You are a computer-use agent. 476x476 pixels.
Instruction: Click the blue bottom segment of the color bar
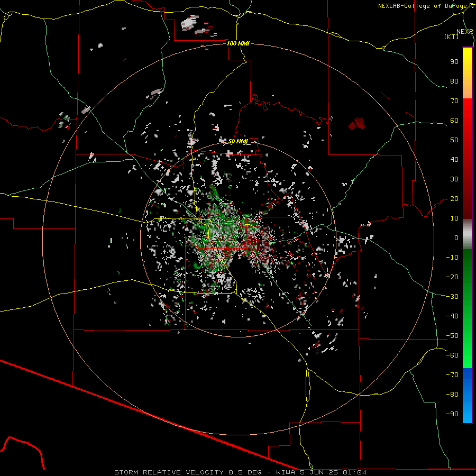coord(467,396)
